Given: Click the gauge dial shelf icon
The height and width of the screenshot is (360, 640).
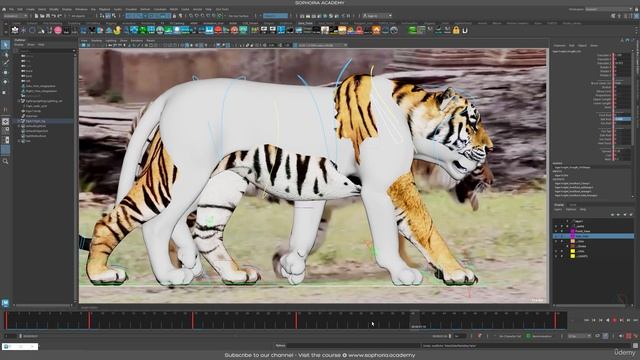Looking at the screenshot, I should (394, 30).
